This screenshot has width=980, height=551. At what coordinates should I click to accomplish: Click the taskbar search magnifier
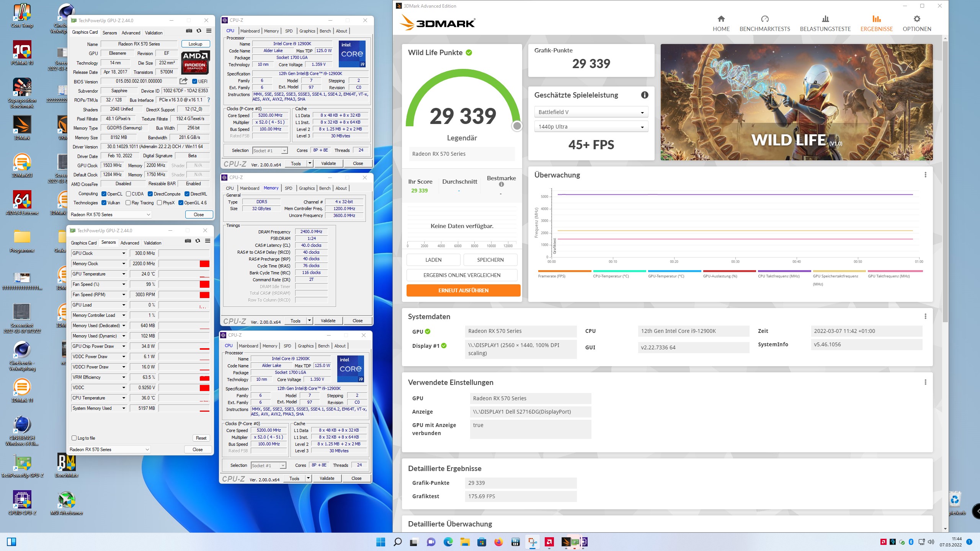(397, 542)
